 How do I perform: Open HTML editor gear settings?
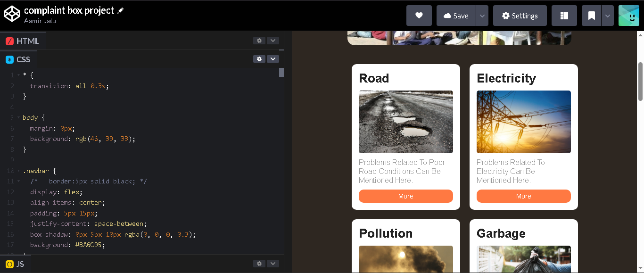259,41
